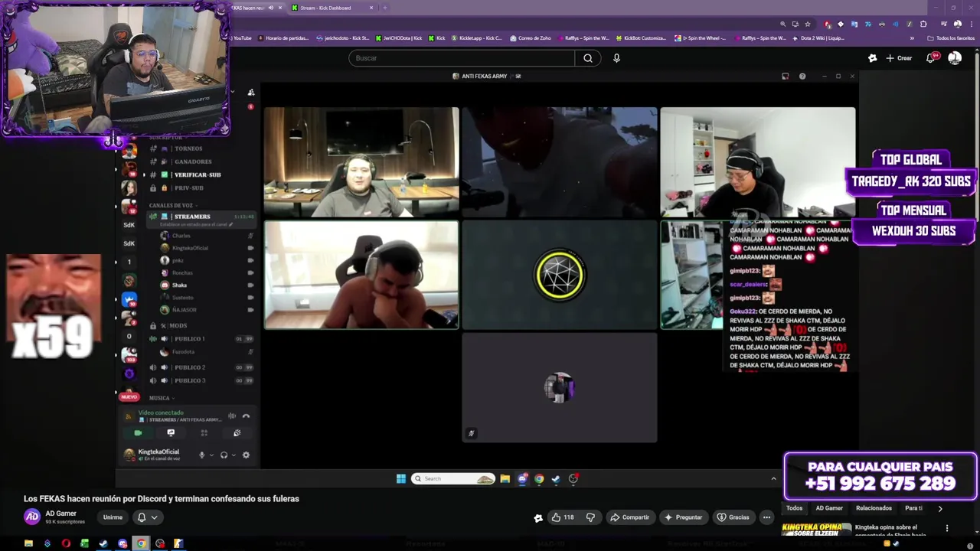The height and width of the screenshot is (551, 980).
Task: Select the Todos filter chip
Action: tap(795, 508)
